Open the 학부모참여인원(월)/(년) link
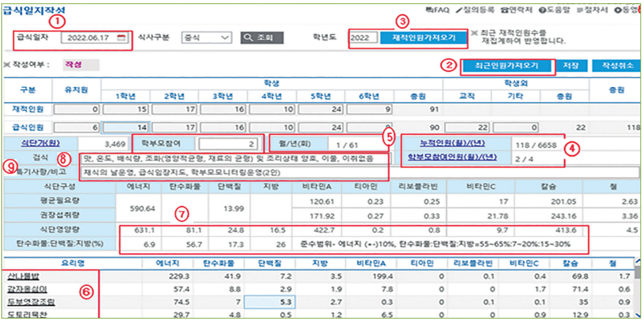 453,157
